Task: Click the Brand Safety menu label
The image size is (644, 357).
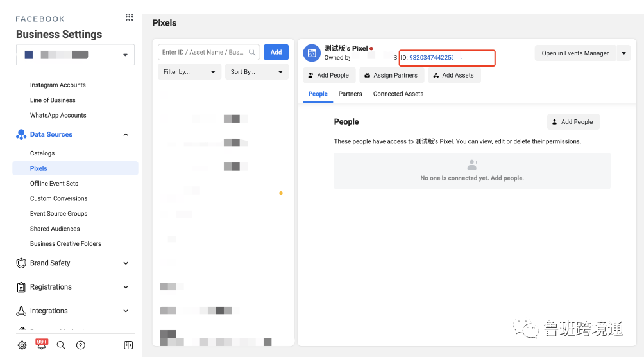Action: tap(50, 263)
